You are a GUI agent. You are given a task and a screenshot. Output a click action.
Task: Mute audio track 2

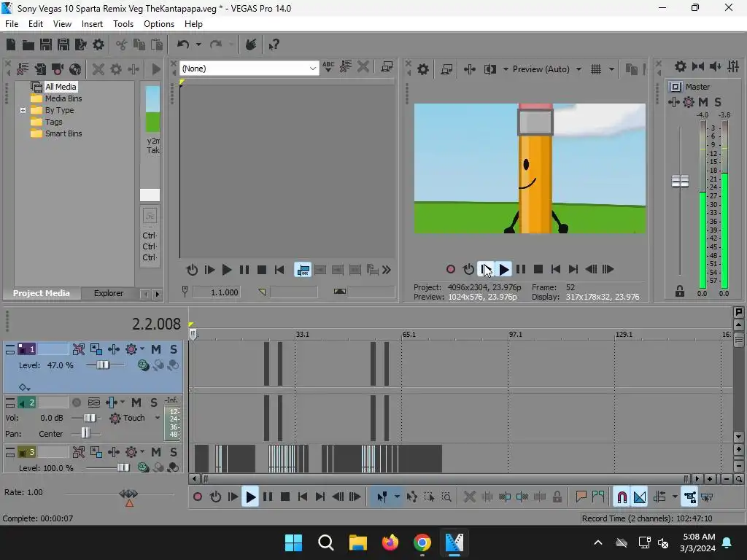(x=136, y=402)
